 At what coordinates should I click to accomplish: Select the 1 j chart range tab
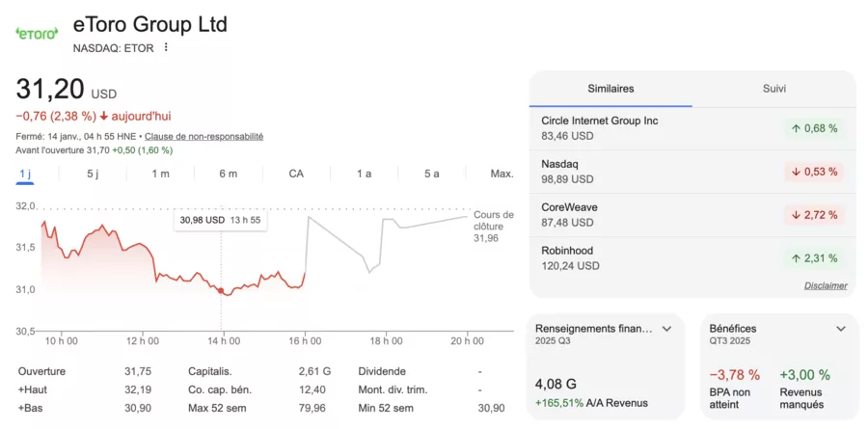coord(25,174)
